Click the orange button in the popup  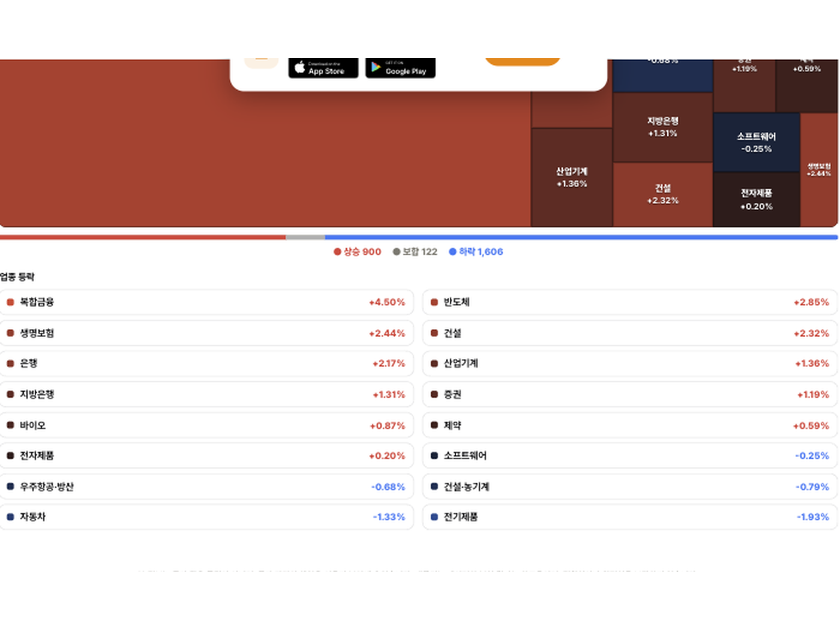[x=522, y=61]
